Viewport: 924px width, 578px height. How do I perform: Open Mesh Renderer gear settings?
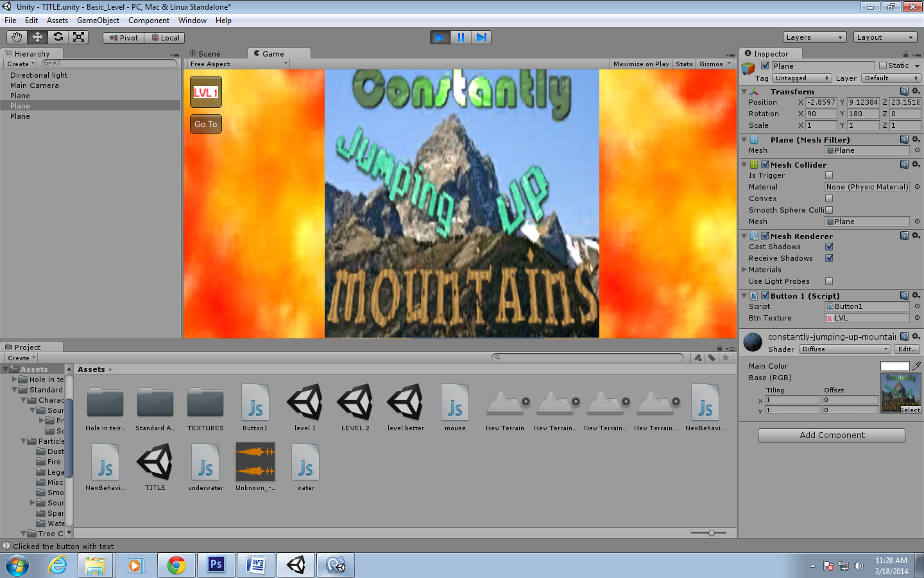tap(916, 236)
